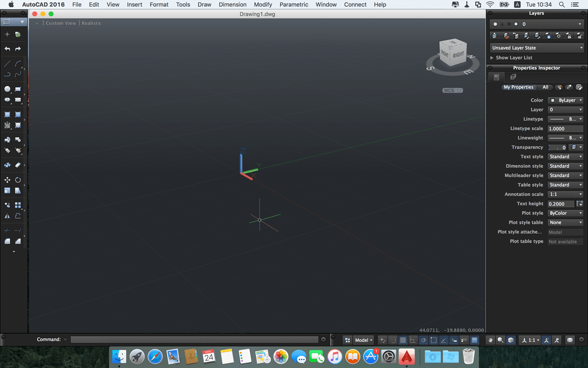Click the Zoom magnifier in the status bar
The image size is (588, 368).
click(501, 340)
